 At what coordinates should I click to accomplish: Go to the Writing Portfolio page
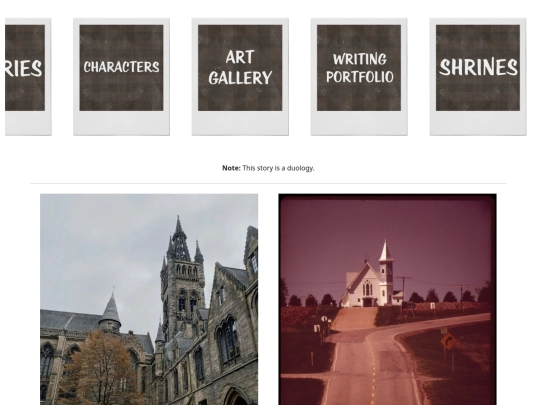359,77
